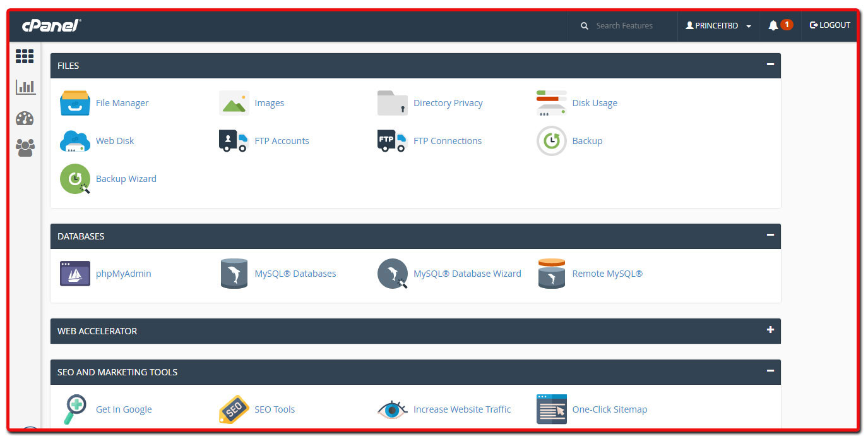868x436 pixels.
Task: Open the One-Click Sitemap link
Action: click(610, 409)
